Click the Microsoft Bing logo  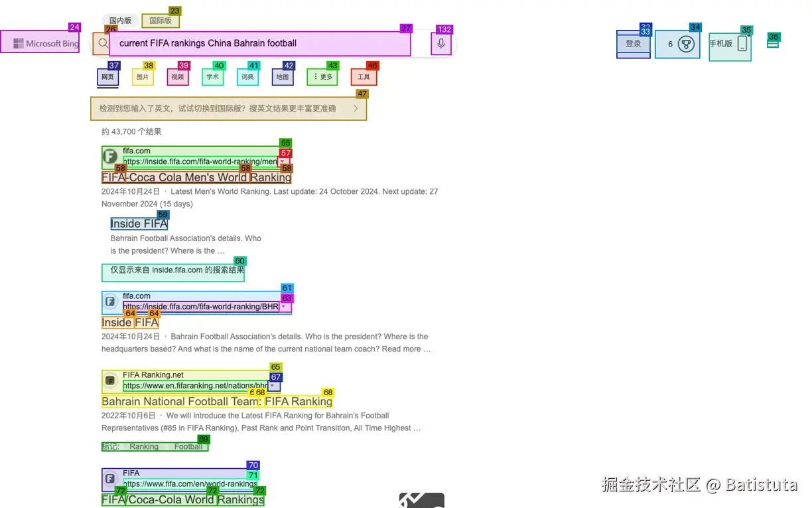[x=46, y=43]
